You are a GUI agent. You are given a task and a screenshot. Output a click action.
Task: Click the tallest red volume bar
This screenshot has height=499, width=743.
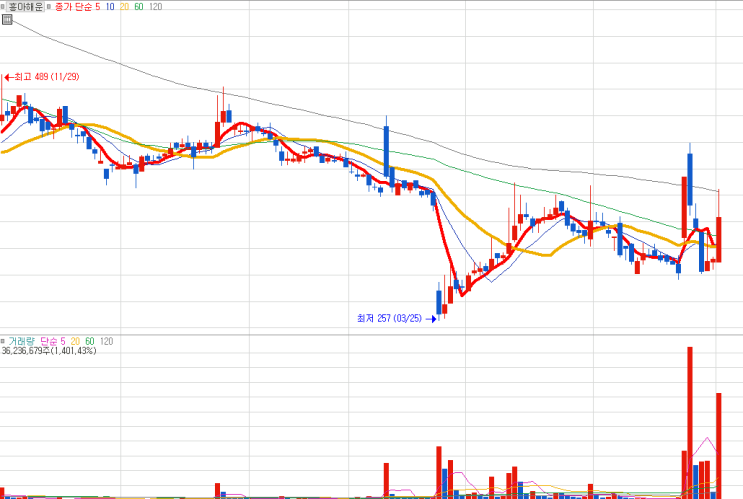[x=690, y=423]
